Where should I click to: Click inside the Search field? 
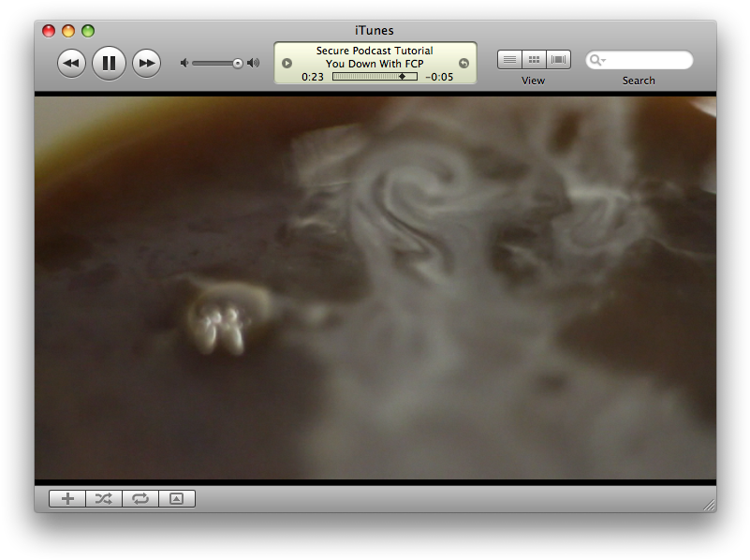click(x=648, y=60)
